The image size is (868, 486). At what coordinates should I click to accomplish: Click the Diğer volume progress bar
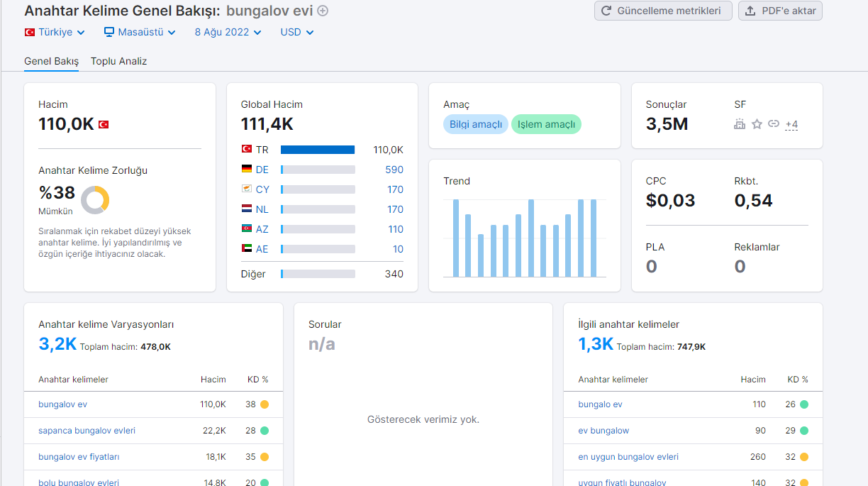318,274
